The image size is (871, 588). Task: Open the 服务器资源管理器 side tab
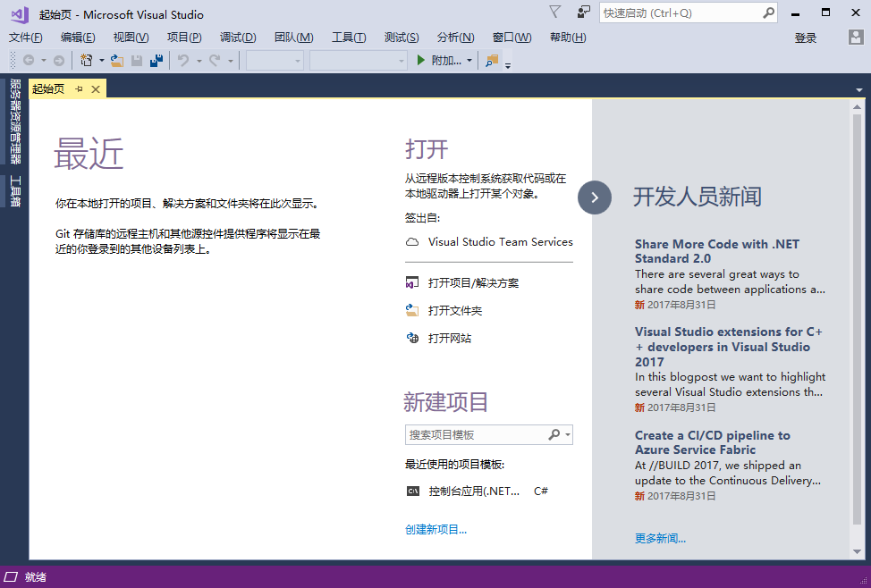pyautogui.click(x=14, y=121)
